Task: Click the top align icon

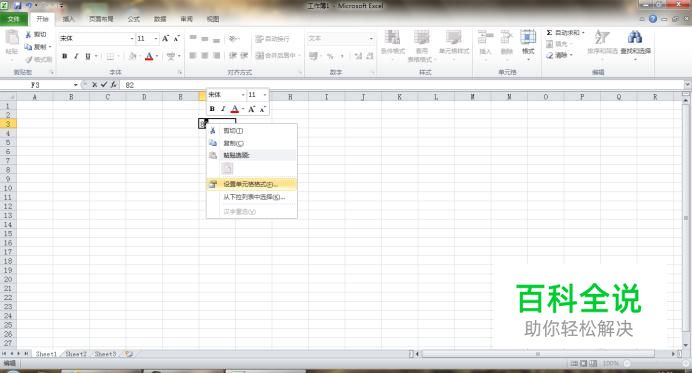Action: [x=193, y=39]
